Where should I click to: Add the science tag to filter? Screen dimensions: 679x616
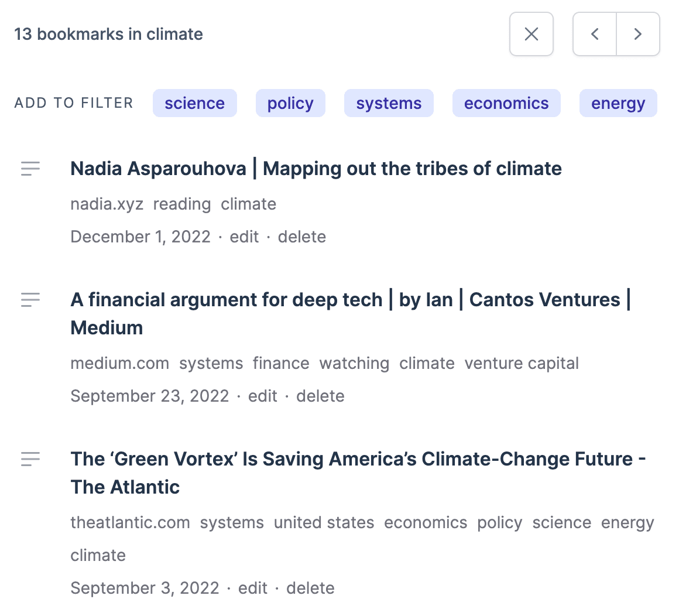[194, 103]
